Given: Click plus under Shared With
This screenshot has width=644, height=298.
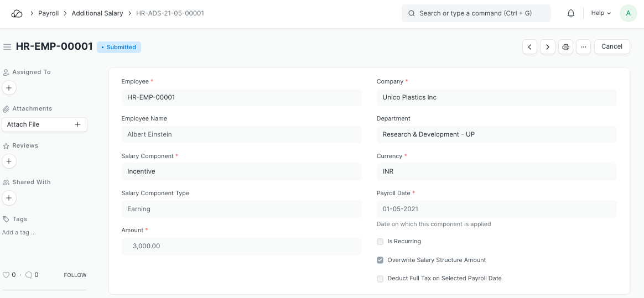Looking at the screenshot, I should coord(9,197).
